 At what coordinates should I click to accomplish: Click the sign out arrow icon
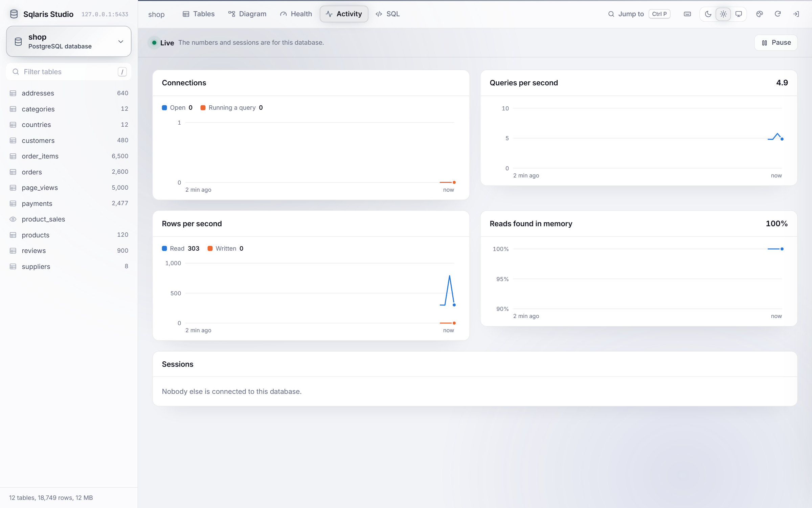click(796, 14)
